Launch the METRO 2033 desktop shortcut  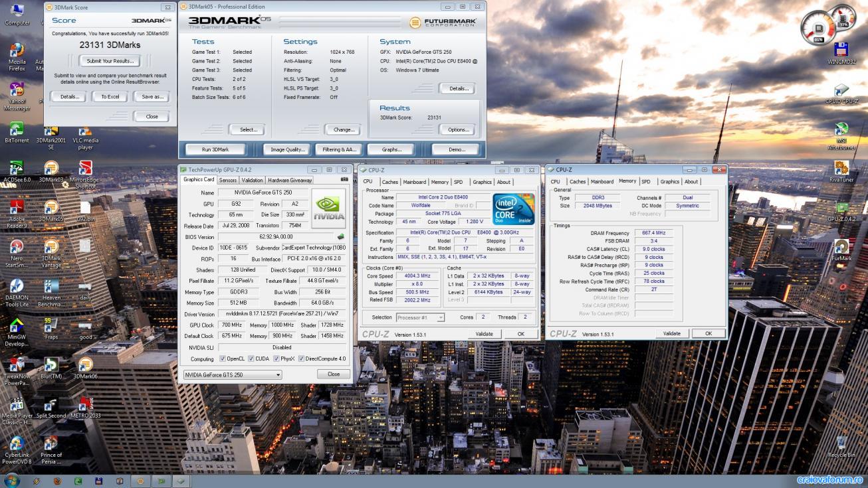[x=85, y=407]
